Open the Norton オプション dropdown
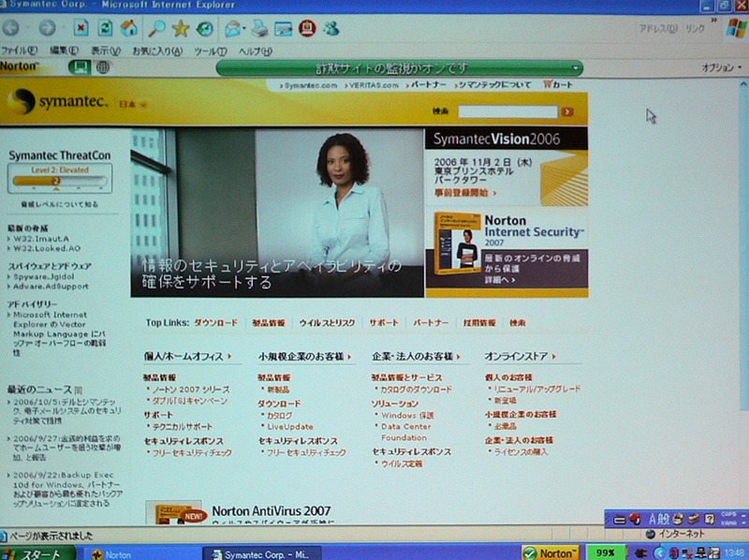The width and height of the screenshot is (749, 560). (x=721, y=67)
